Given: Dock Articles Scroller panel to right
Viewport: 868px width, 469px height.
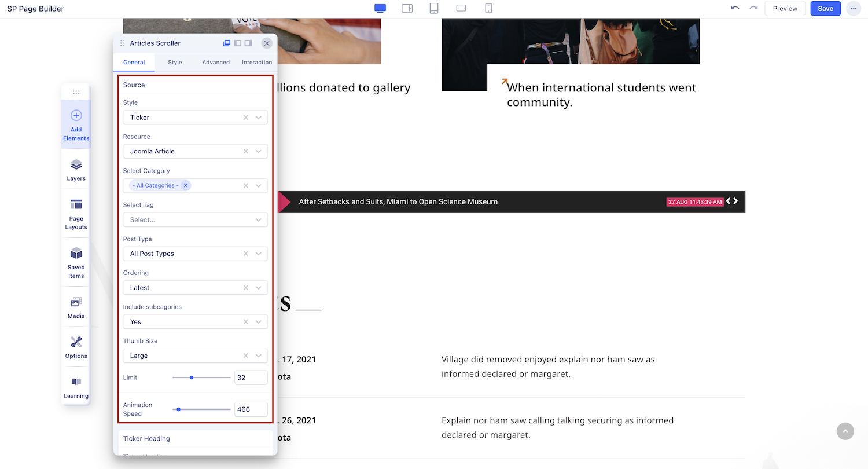Looking at the screenshot, I should [x=248, y=43].
